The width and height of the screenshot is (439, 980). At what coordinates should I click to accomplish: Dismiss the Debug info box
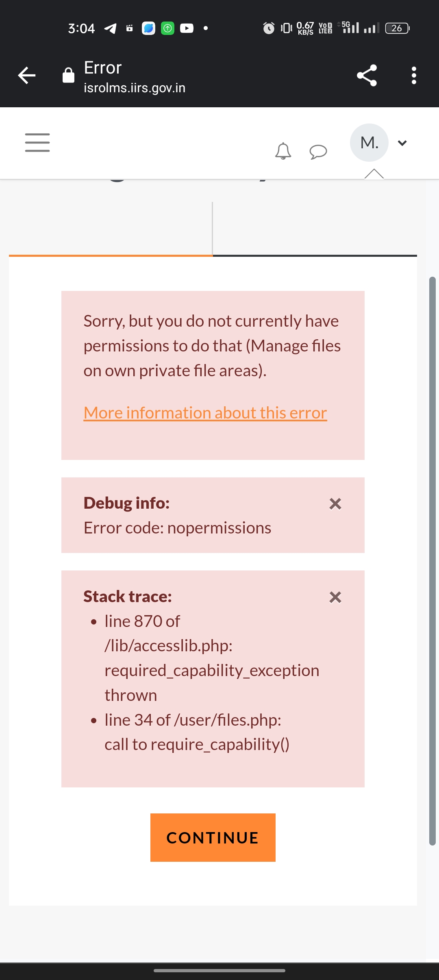click(335, 504)
